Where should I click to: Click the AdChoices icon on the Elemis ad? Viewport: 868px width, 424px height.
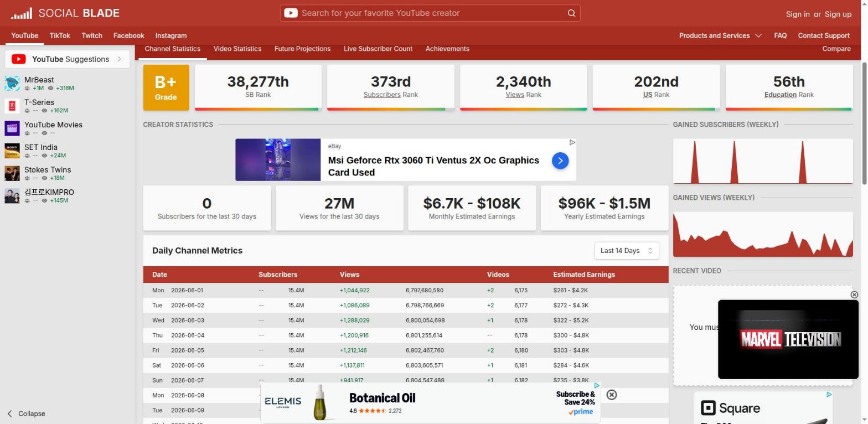pos(597,385)
